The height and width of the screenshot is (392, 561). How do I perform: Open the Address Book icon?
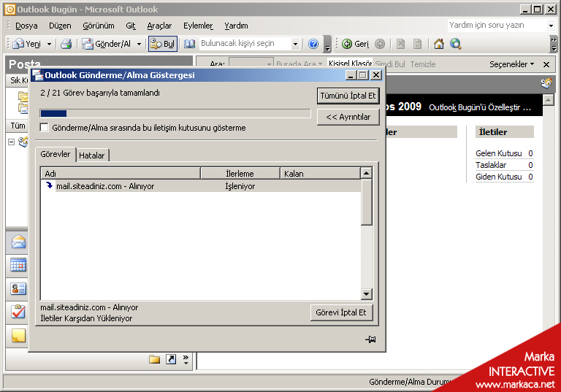[189, 44]
